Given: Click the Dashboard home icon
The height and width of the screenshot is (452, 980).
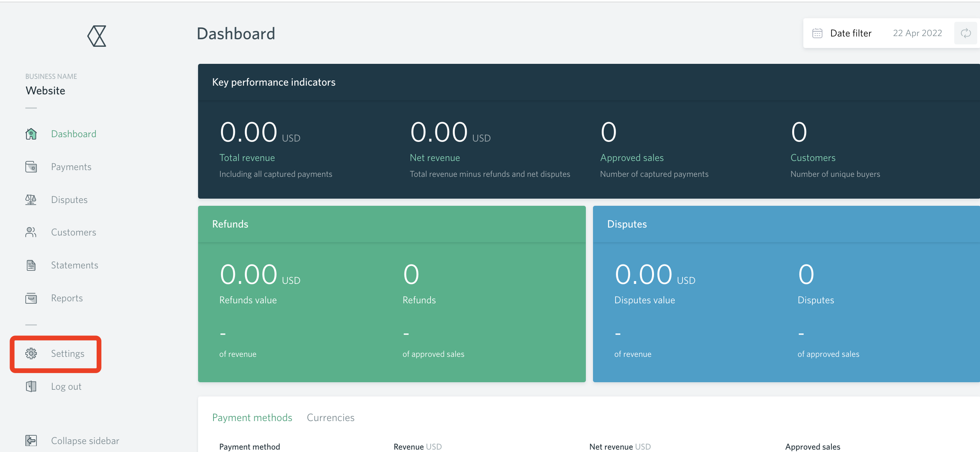Looking at the screenshot, I should point(31,134).
